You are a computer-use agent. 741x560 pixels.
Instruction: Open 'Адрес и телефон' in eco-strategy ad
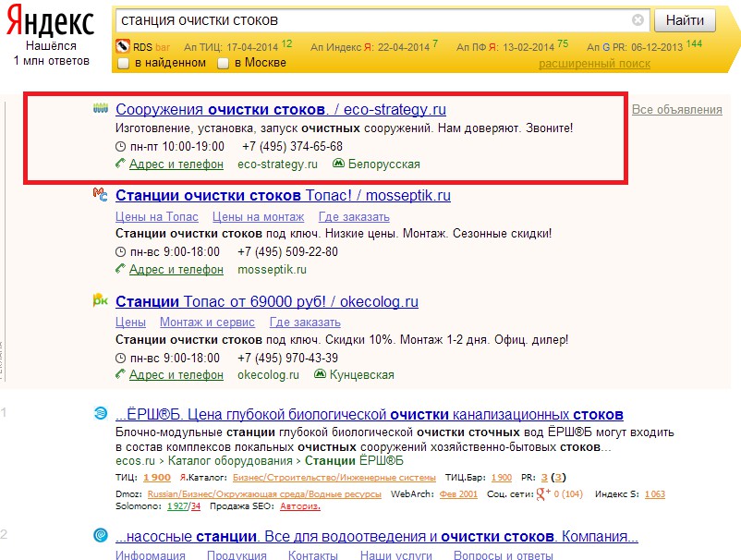pyautogui.click(x=176, y=164)
